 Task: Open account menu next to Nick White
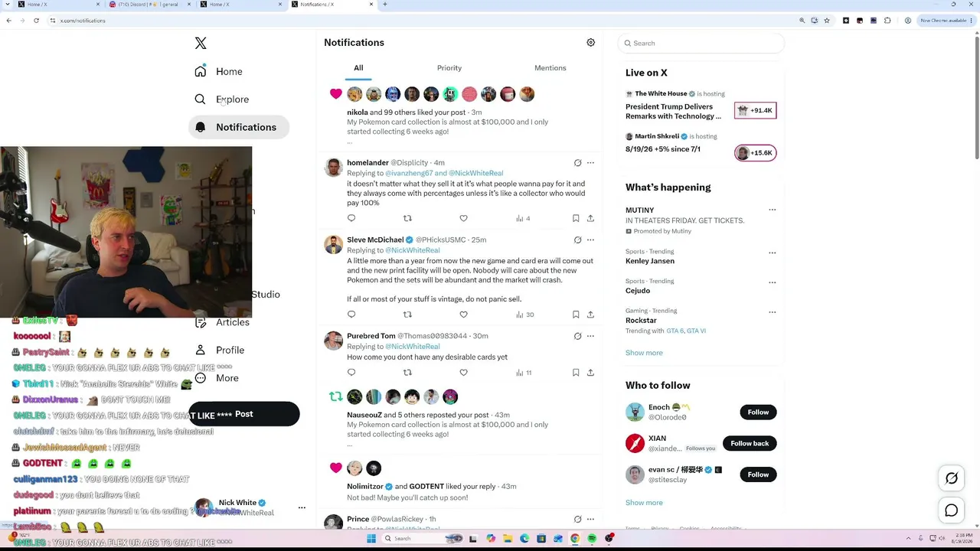(302, 508)
